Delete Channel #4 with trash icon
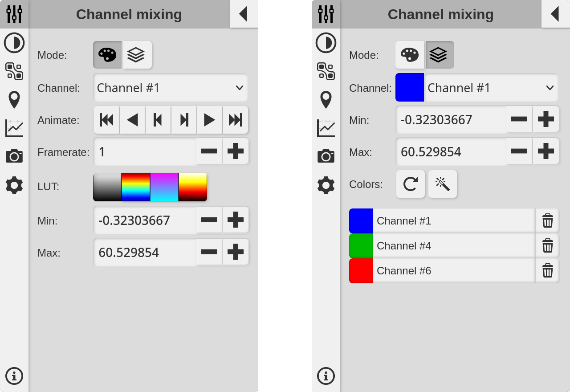The height and width of the screenshot is (392, 570). point(547,245)
